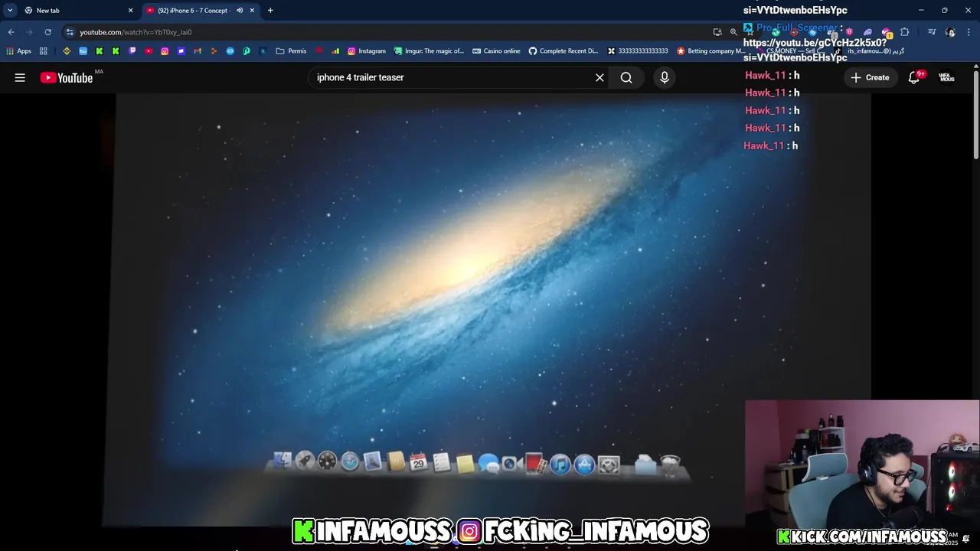Start voice search with microphone
The height and width of the screenshot is (551, 980).
[665, 77]
